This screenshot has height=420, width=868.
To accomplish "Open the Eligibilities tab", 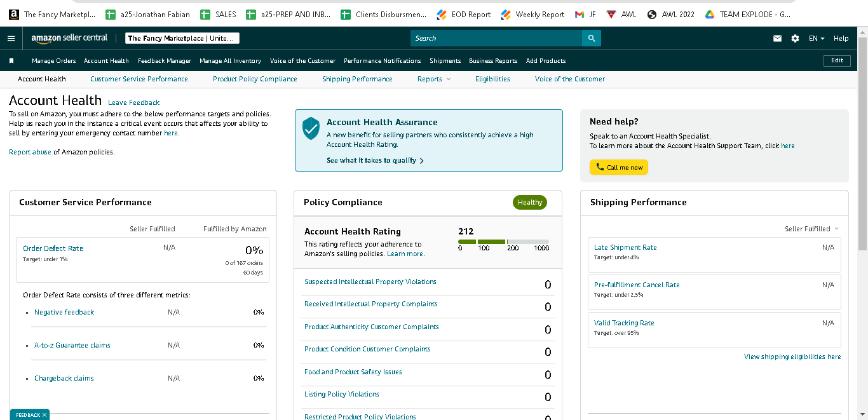I will click(492, 79).
